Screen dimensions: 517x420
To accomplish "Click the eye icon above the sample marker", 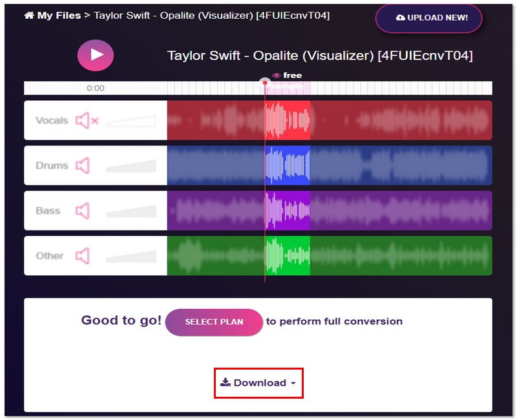I will (276, 74).
